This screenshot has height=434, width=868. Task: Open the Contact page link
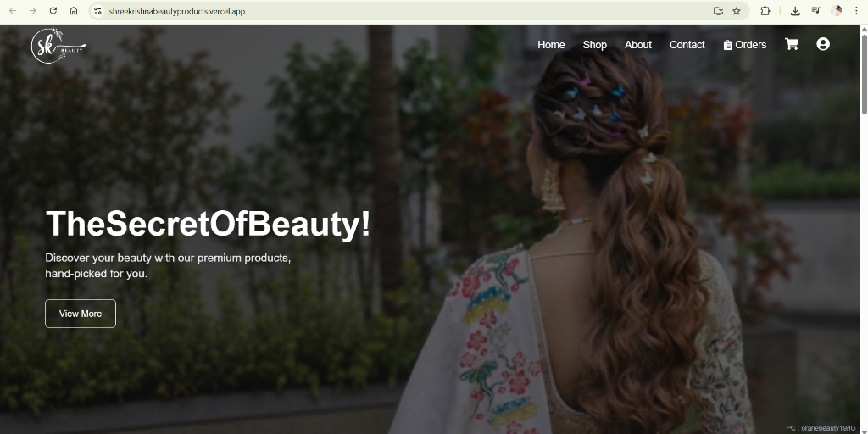687,45
